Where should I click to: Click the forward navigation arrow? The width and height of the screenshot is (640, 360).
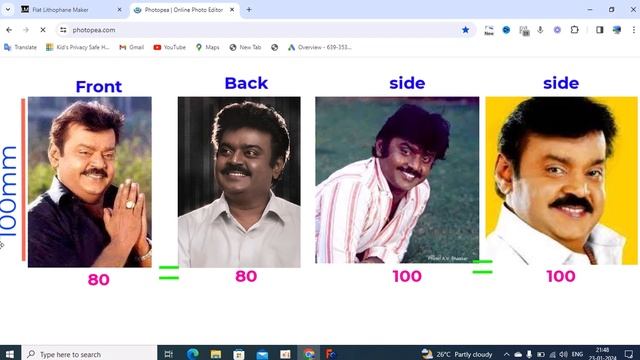click(26, 30)
